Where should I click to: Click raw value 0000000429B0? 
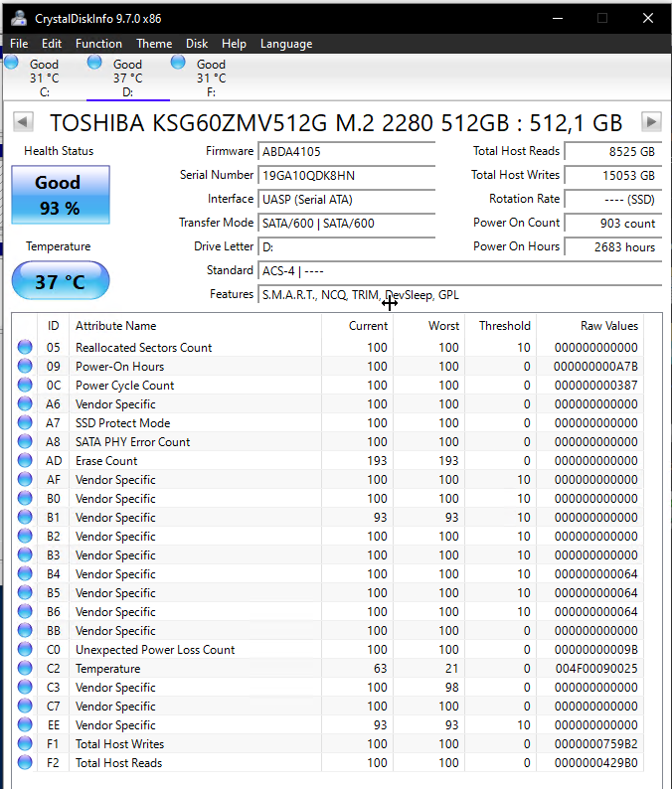pyautogui.click(x=596, y=763)
